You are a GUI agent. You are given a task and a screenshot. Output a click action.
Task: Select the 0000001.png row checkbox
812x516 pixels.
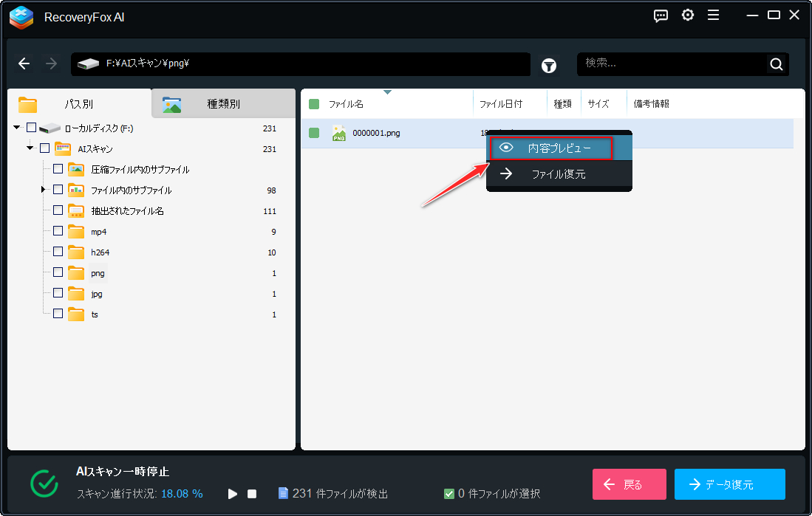[x=314, y=133]
